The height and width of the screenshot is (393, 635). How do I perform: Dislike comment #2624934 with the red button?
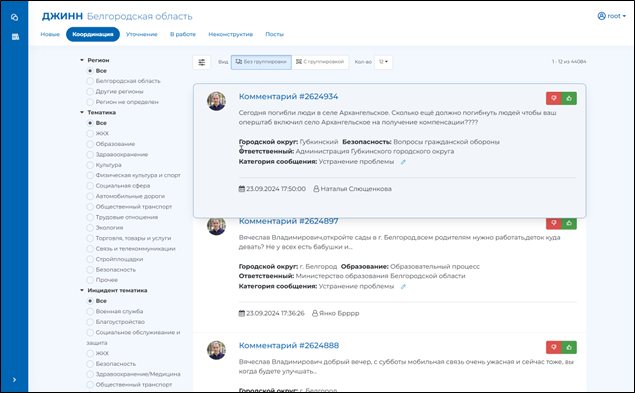tap(554, 98)
